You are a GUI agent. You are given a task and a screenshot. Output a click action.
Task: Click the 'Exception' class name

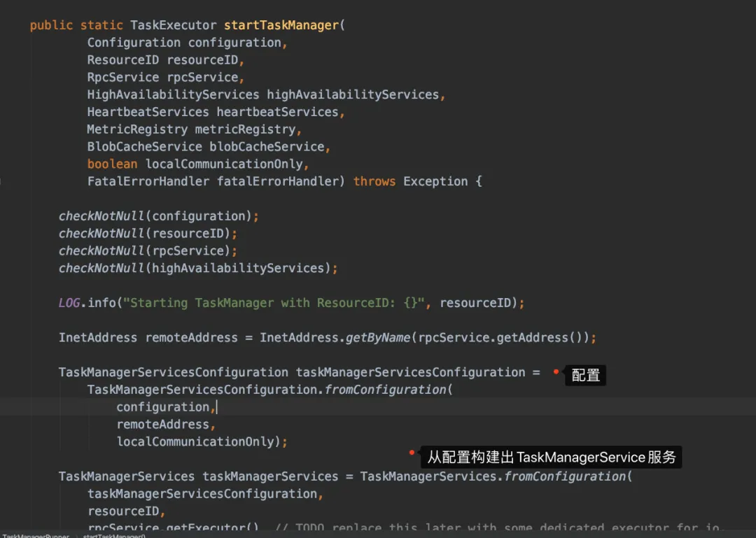(435, 181)
